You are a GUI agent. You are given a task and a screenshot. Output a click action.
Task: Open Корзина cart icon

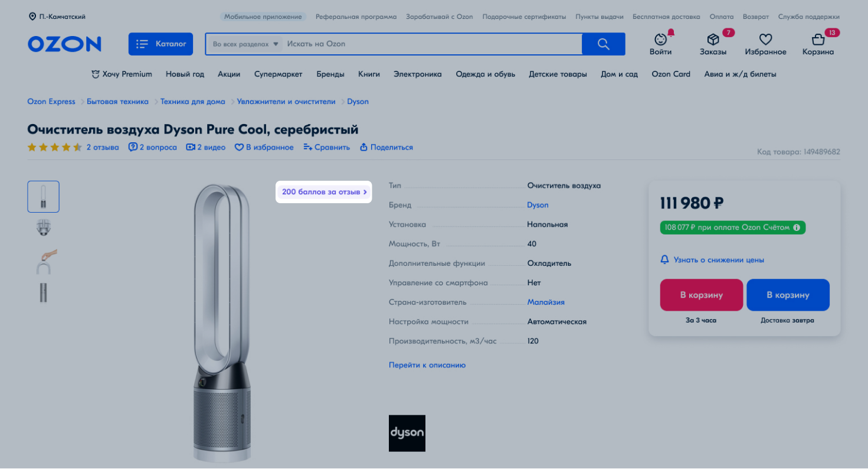click(818, 44)
